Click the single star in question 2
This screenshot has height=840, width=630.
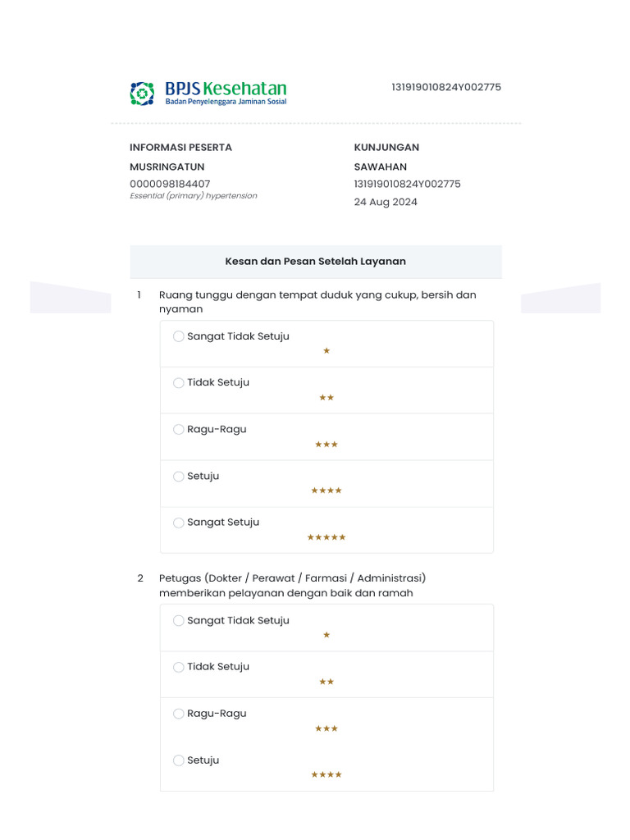[326, 635]
